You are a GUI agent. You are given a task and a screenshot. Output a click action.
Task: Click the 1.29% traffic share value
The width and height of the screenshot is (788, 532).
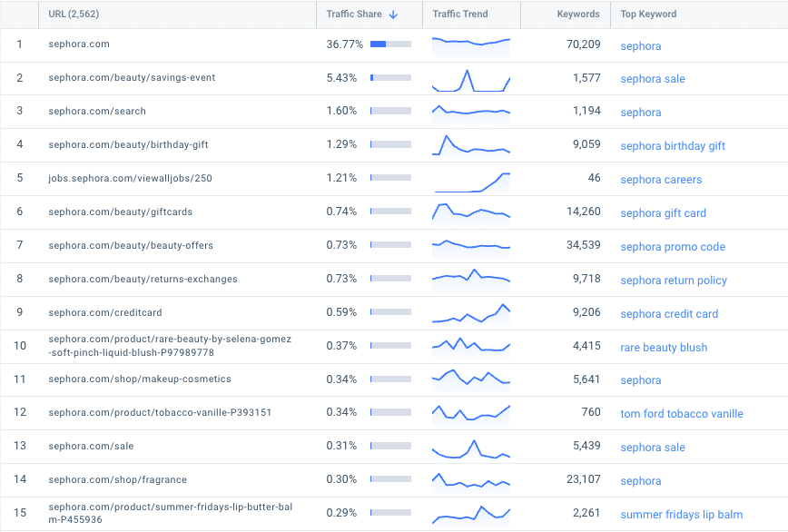point(341,144)
